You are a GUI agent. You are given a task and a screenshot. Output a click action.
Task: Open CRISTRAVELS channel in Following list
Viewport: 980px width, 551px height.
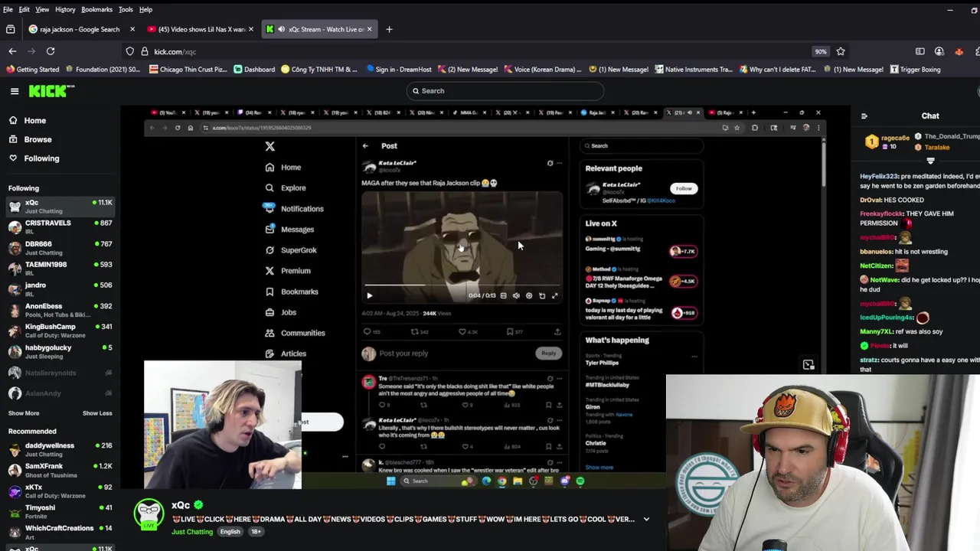coord(60,227)
